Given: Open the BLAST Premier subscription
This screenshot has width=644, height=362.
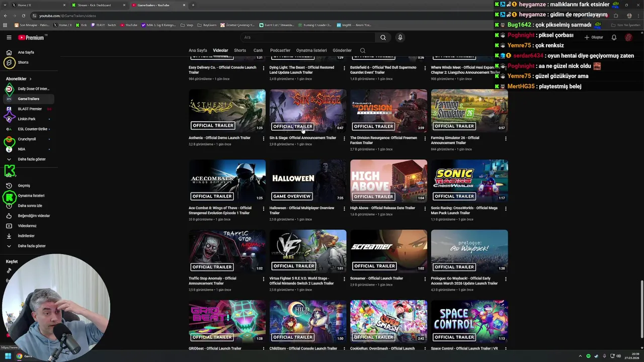Looking at the screenshot, I should coord(28,109).
